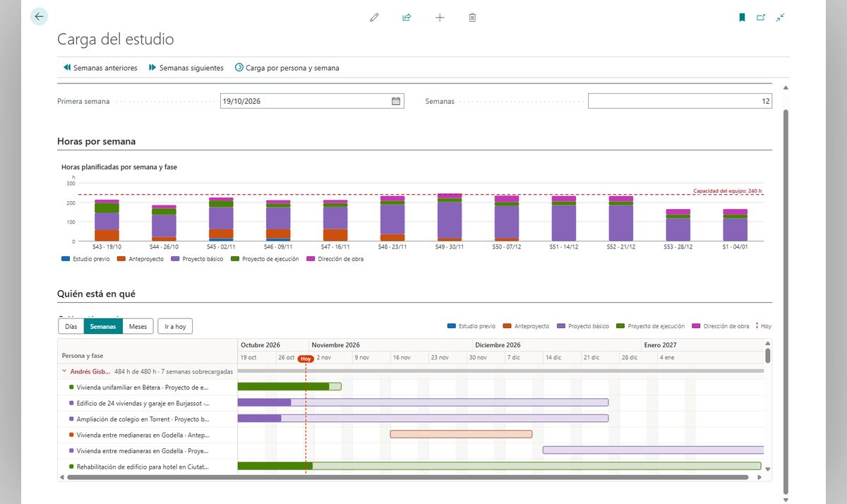The height and width of the screenshot is (504, 847).
Task: Select Vivienda entre medianeras Godella Antep... row
Action: tap(148, 434)
